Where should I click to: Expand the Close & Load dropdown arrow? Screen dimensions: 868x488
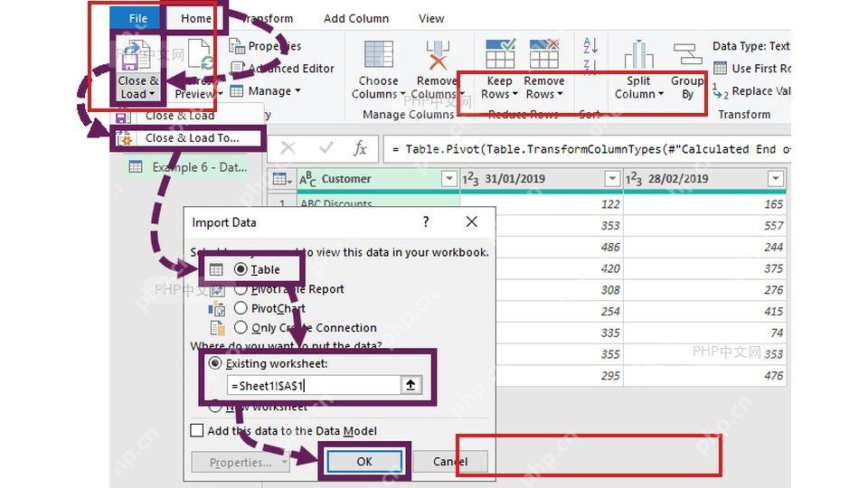click(x=151, y=94)
